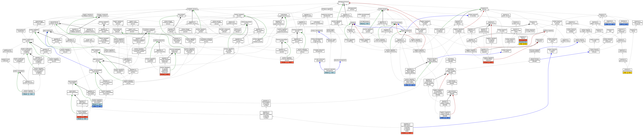Select the 'cellular process' node

click(383, 9)
